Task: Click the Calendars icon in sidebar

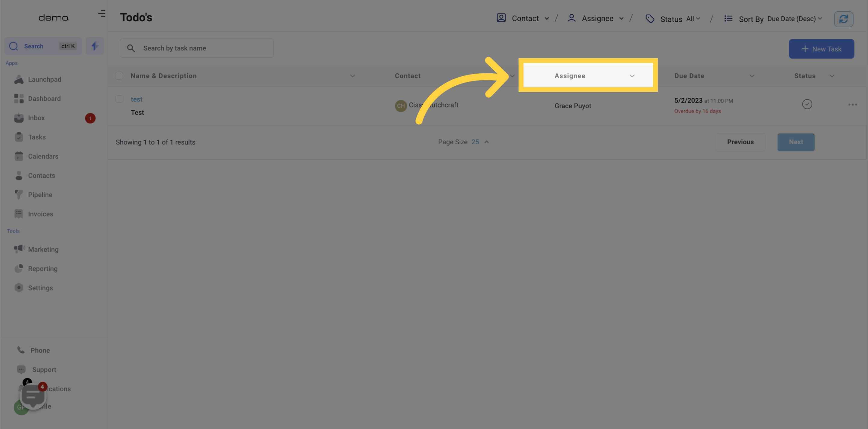Action: tap(19, 156)
